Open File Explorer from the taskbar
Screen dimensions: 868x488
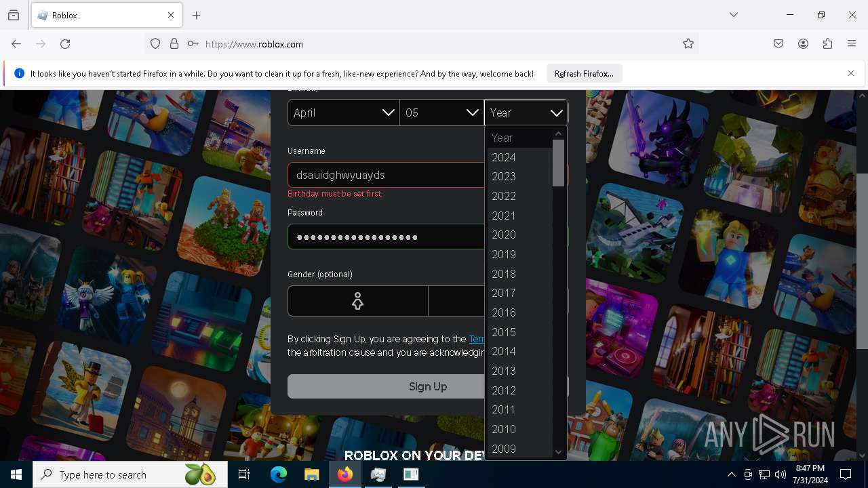pos(311,474)
